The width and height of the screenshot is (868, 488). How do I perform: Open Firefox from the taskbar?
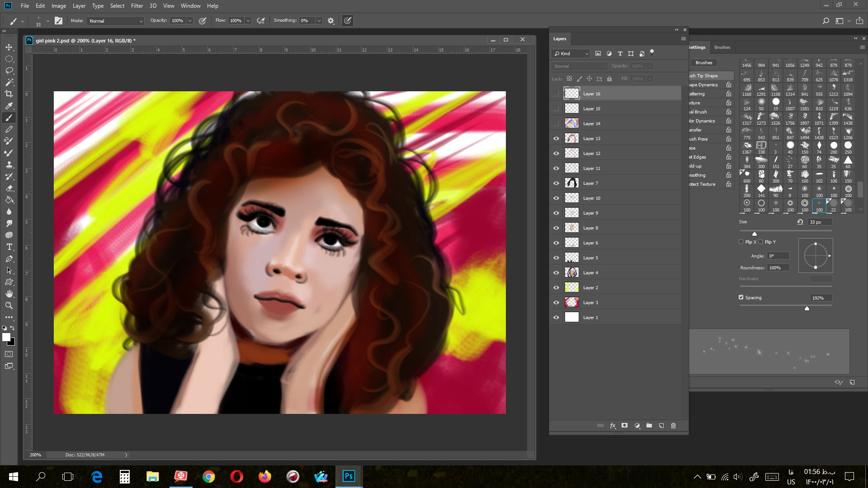pyautogui.click(x=265, y=477)
